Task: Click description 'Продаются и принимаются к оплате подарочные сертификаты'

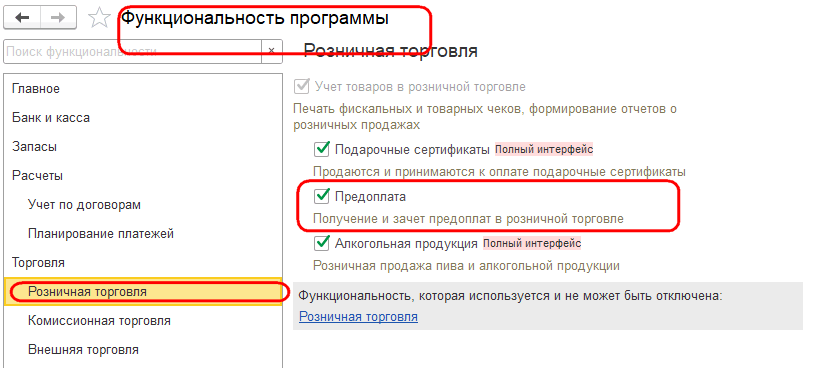Action: [x=499, y=172]
